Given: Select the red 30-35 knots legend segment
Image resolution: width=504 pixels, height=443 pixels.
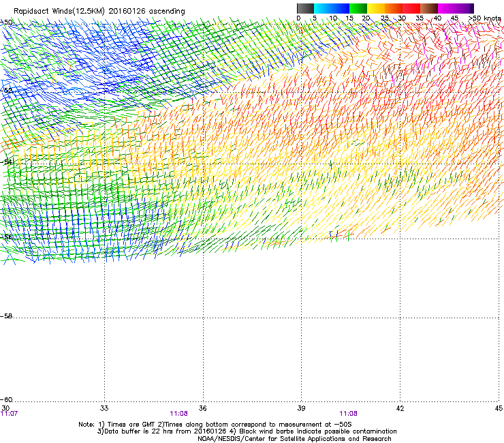Looking at the screenshot, I should pos(411,8).
